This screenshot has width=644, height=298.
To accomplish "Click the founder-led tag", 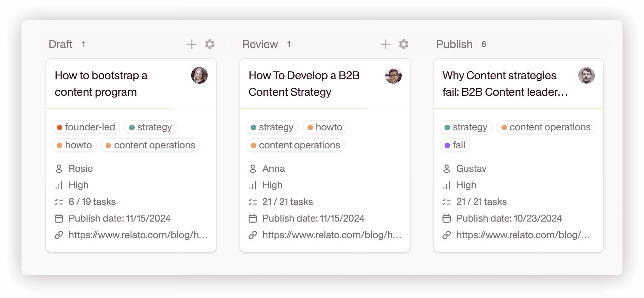I will click(86, 127).
